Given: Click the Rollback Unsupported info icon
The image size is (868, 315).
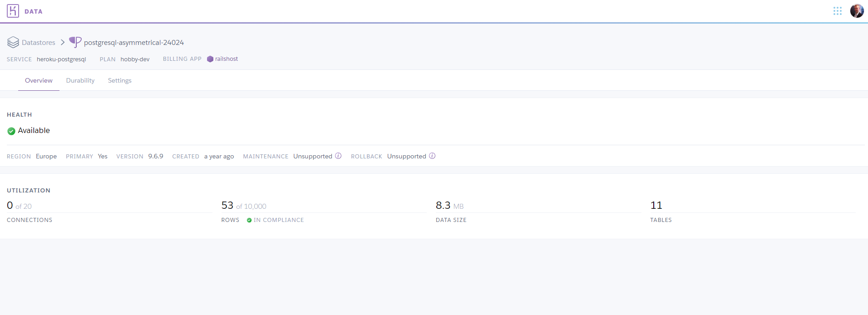Looking at the screenshot, I should tap(432, 156).
